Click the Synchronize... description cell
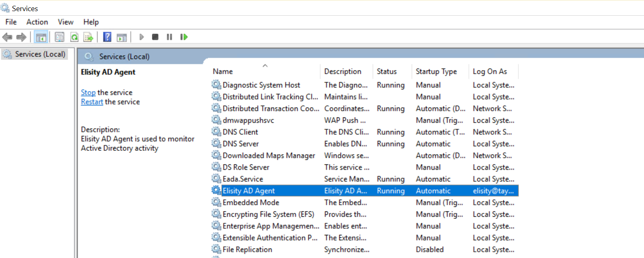This screenshot has height=258, width=644. tap(347, 249)
